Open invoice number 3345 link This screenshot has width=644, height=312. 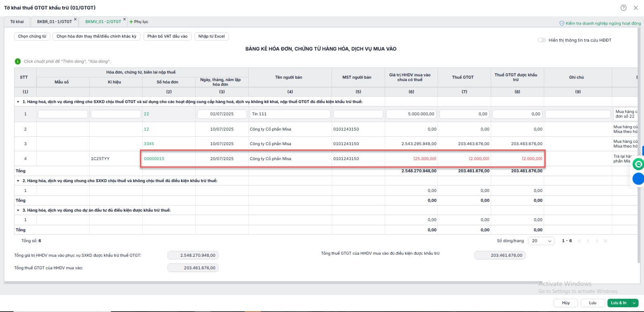point(149,144)
